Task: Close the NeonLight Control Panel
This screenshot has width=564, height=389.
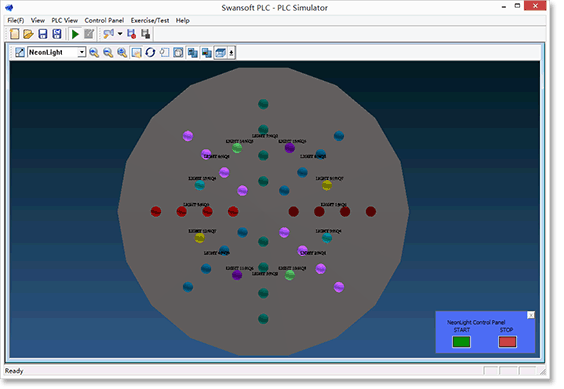Action: click(x=531, y=315)
